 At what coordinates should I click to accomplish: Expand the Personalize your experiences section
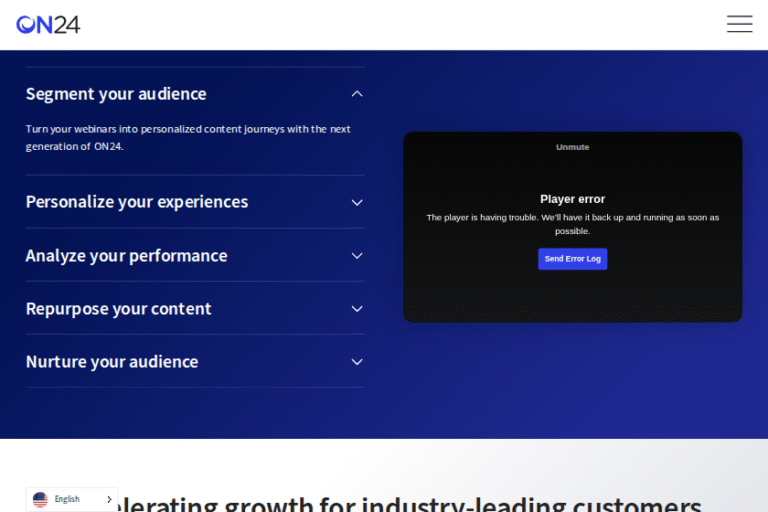coord(137,202)
